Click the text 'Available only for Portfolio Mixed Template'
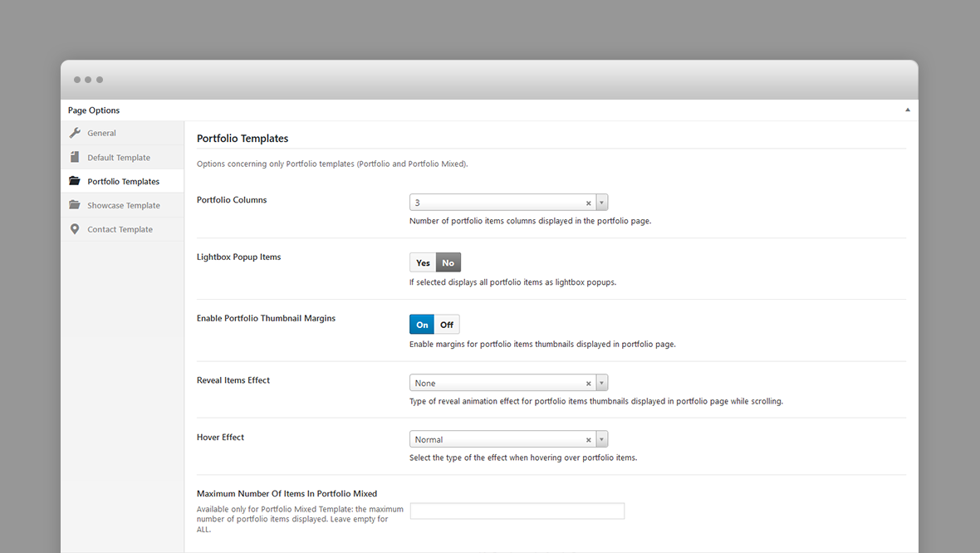The height and width of the screenshot is (553, 980). tap(300, 519)
